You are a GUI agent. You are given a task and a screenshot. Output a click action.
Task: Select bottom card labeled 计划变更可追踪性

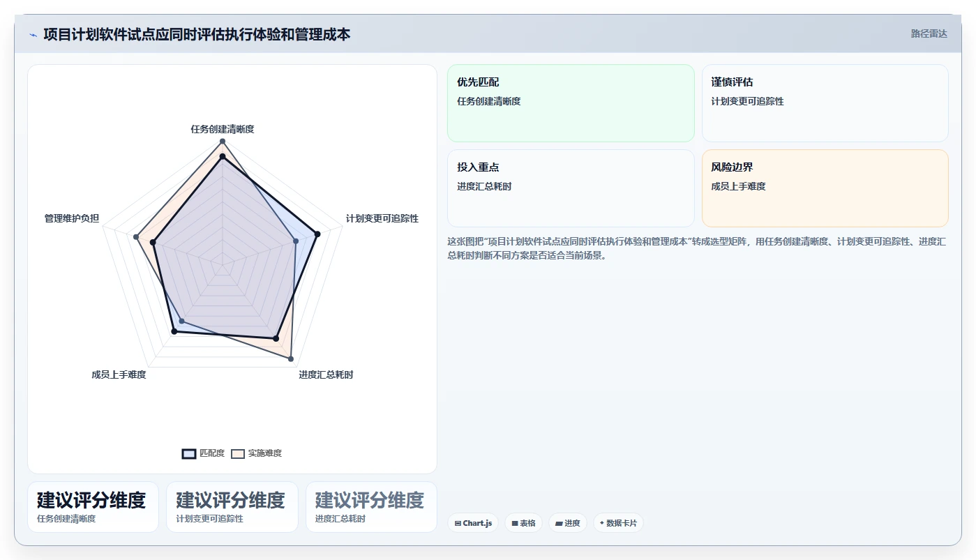232,507
